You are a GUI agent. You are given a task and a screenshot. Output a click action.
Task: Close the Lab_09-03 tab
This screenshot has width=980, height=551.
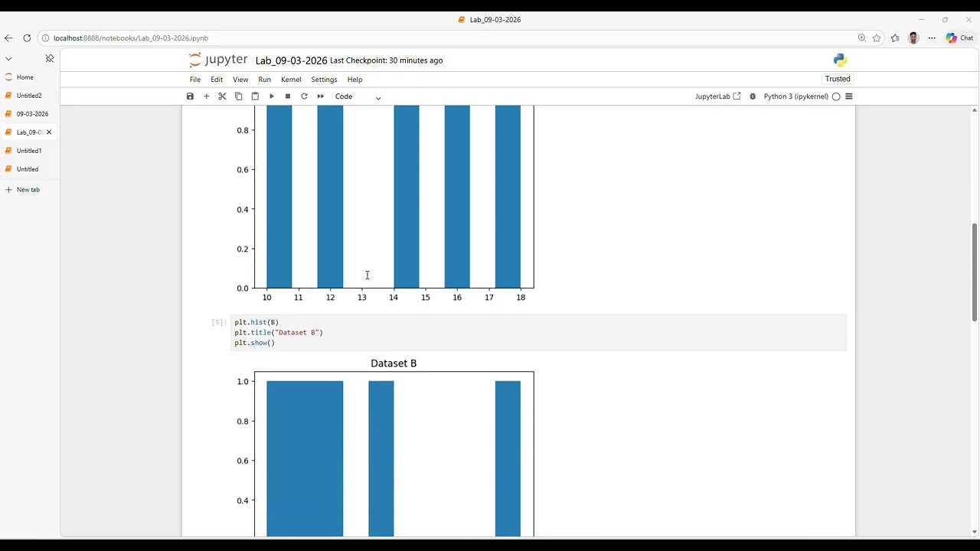[49, 132]
